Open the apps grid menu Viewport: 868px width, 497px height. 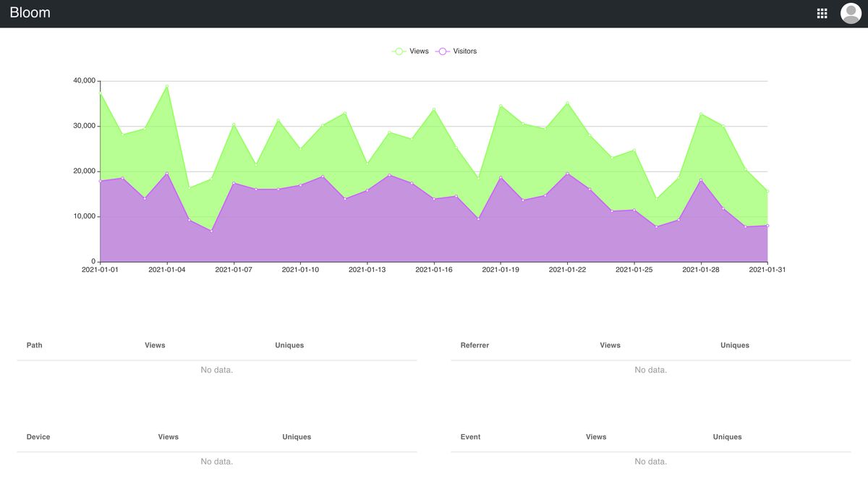pyautogui.click(x=822, y=12)
